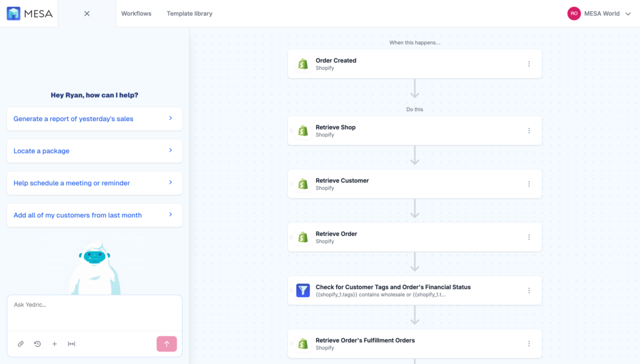Open chat history clock icon
Viewport: 640px width, 364px height.
[x=37, y=344]
